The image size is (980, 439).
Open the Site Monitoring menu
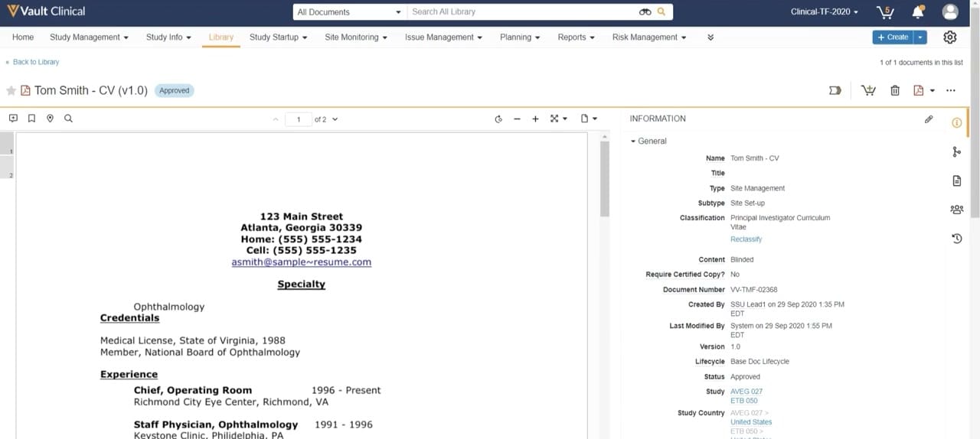(356, 37)
